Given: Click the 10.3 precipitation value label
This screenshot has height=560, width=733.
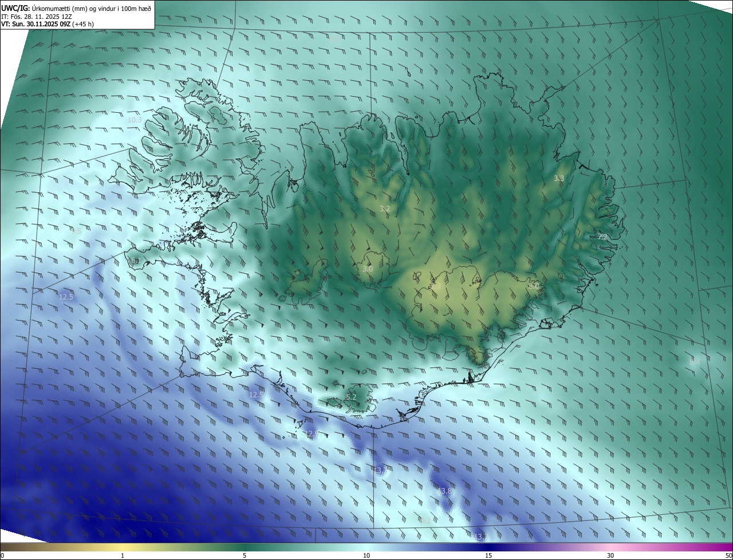Looking at the screenshot, I should click(x=135, y=120).
